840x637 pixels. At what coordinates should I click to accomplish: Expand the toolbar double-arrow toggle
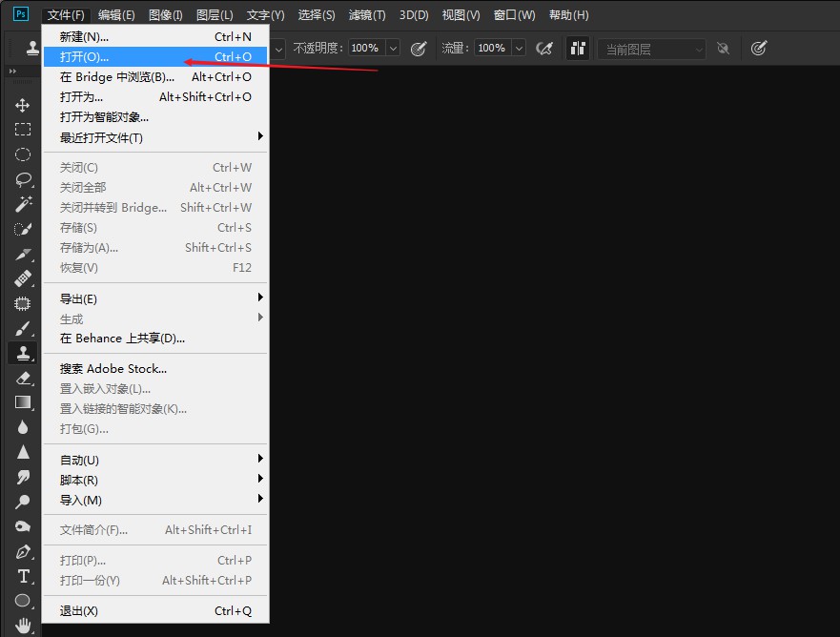click(12, 71)
